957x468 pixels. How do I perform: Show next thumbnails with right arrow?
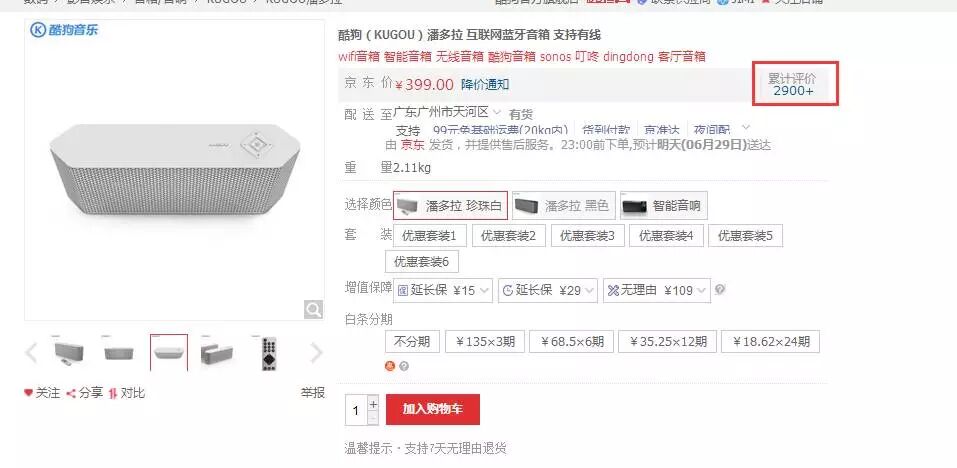[x=316, y=353]
